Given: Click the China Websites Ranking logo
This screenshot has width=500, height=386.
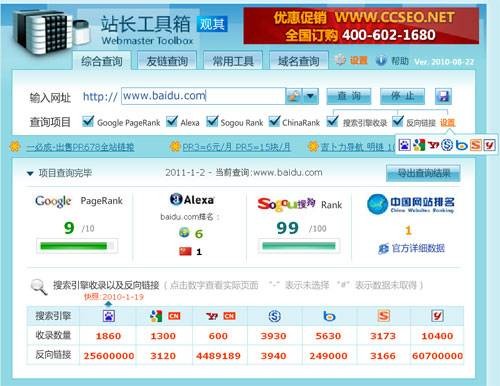Looking at the screenshot, I should pyautogui.click(x=411, y=204).
